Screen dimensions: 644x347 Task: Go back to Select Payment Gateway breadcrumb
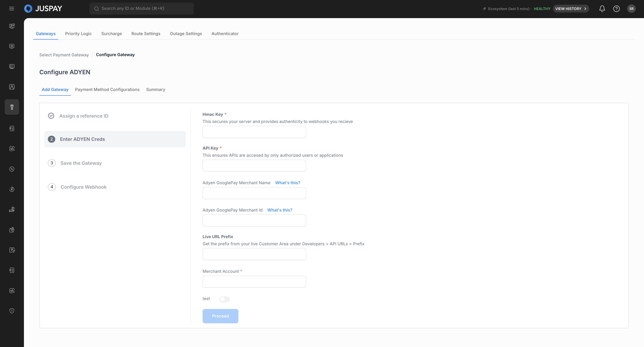(x=64, y=55)
